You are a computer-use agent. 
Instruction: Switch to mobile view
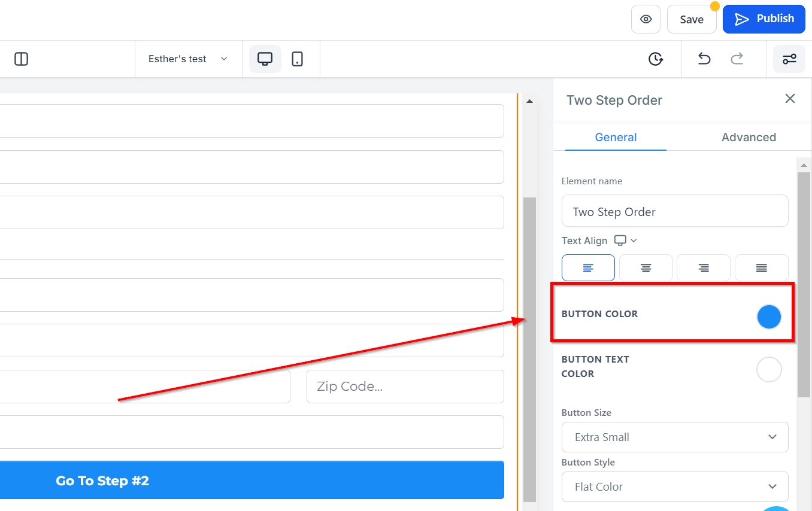pyautogui.click(x=297, y=59)
